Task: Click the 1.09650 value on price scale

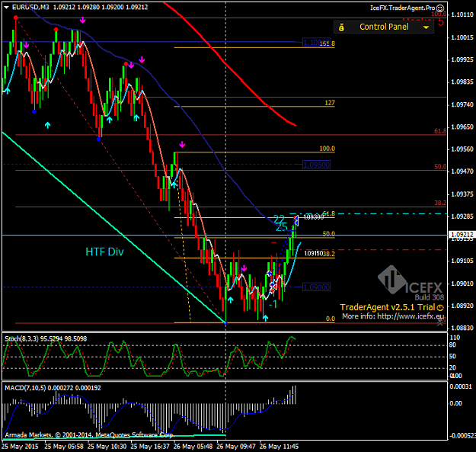Action: 462,127
